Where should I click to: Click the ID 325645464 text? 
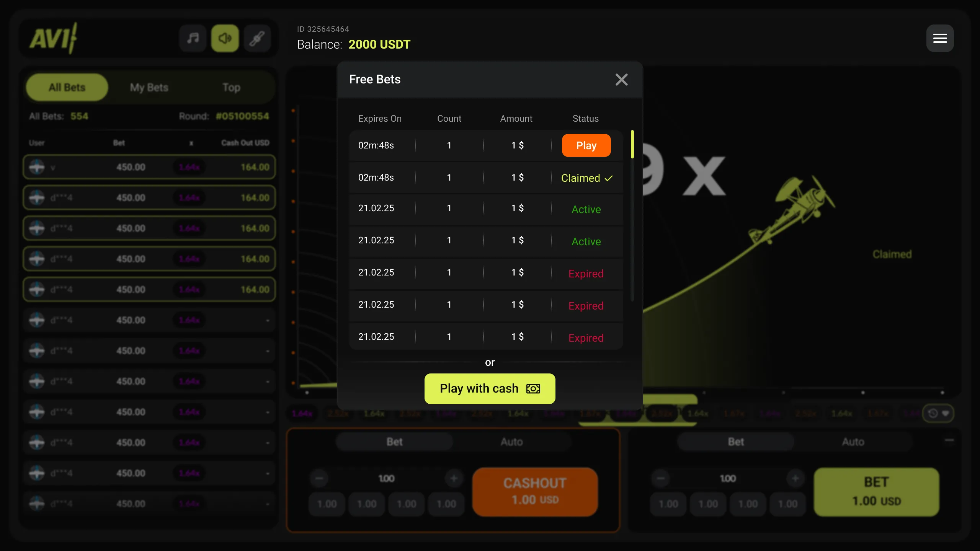point(323,29)
